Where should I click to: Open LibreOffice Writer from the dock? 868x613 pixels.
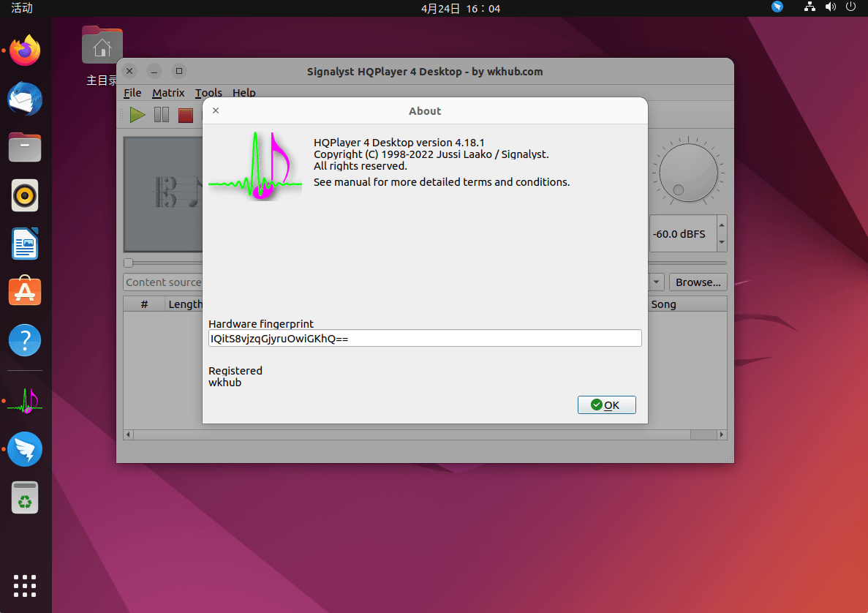tap(25, 244)
